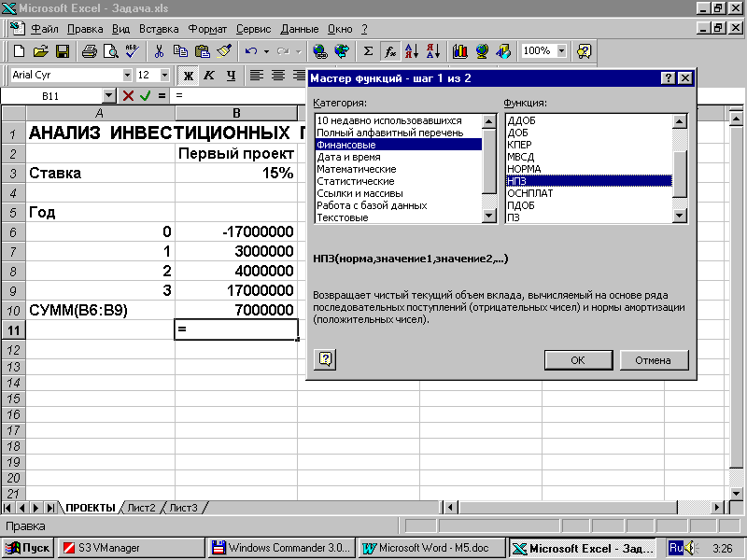747x560 pixels.
Task: Click the Open file folder icon
Action: click(41, 51)
